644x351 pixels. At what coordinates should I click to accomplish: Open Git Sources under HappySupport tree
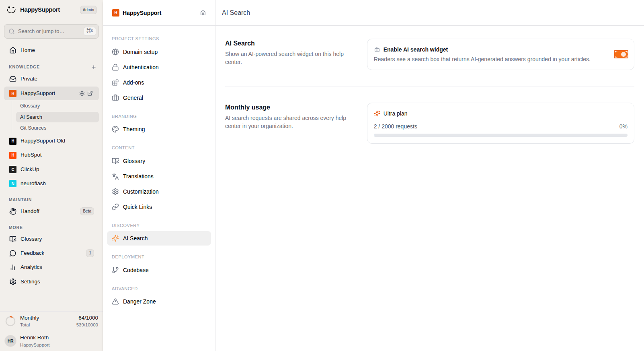[57, 128]
